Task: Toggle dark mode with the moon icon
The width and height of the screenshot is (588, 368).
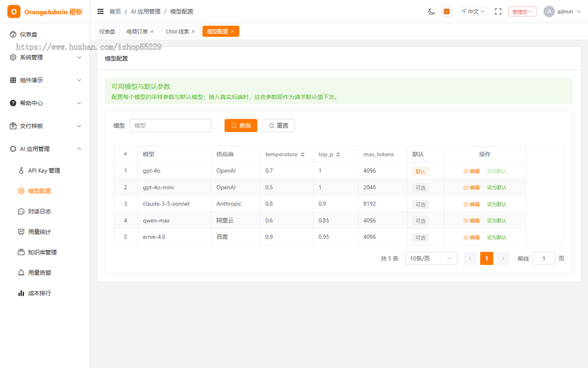Action: (x=432, y=11)
